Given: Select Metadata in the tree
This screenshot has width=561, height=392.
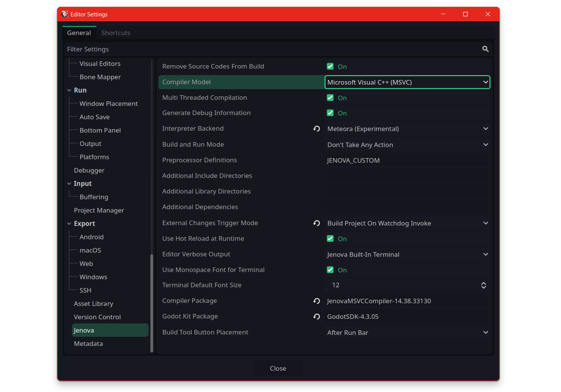Looking at the screenshot, I should [88, 344].
